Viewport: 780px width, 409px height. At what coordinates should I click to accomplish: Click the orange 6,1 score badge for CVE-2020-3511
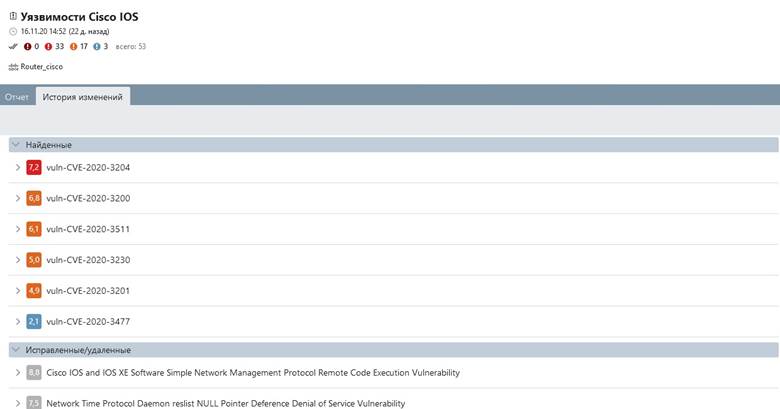point(34,229)
